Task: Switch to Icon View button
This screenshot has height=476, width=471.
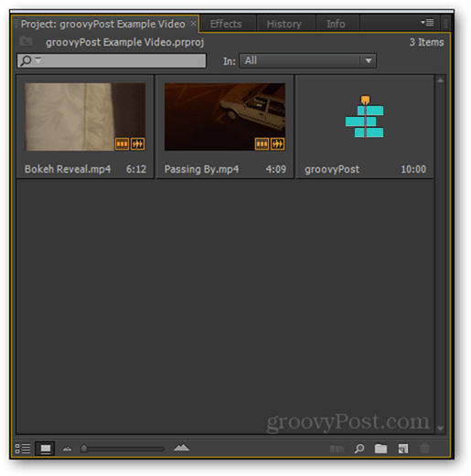Action: click(x=45, y=449)
